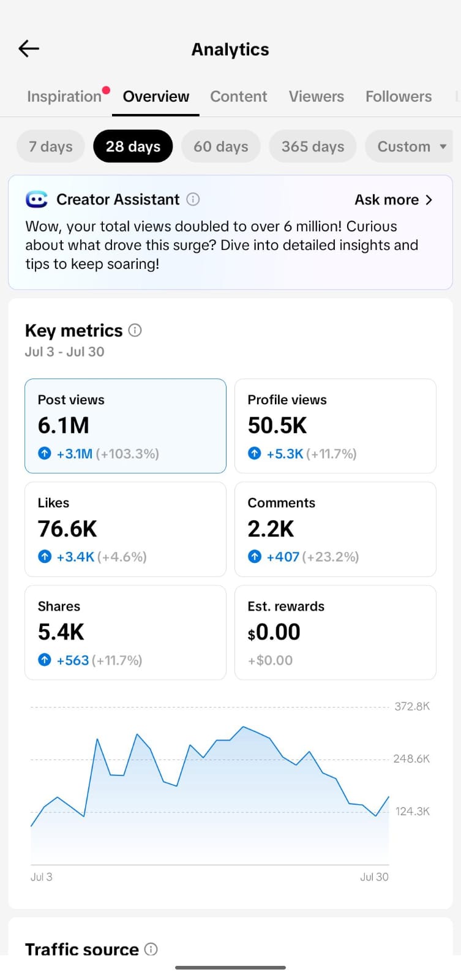Tap the Traffic source info icon

tap(151, 949)
